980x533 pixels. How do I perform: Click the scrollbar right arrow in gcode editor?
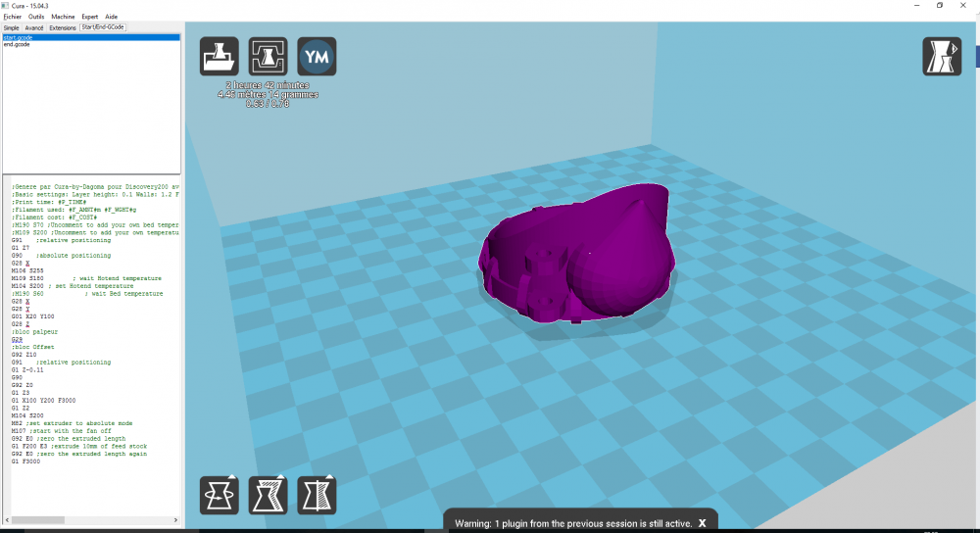tap(175, 520)
